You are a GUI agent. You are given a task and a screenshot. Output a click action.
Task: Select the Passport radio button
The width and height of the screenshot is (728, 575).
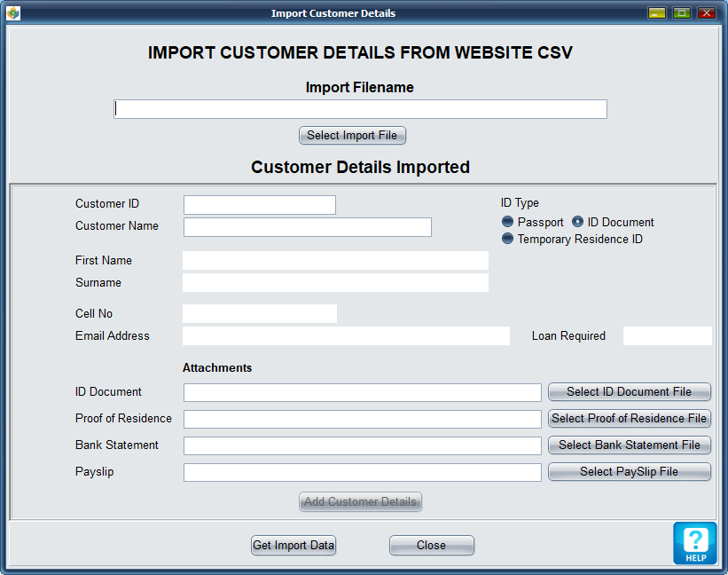pyautogui.click(x=508, y=222)
